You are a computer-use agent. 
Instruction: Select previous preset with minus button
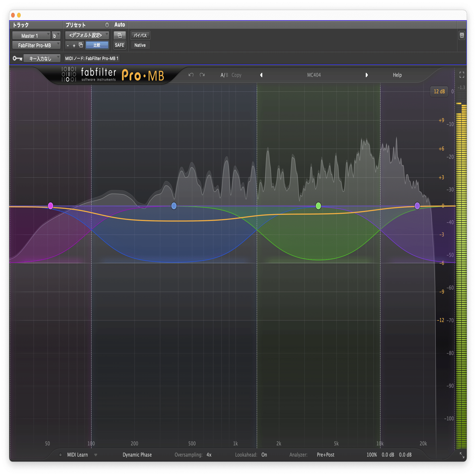(68, 45)
